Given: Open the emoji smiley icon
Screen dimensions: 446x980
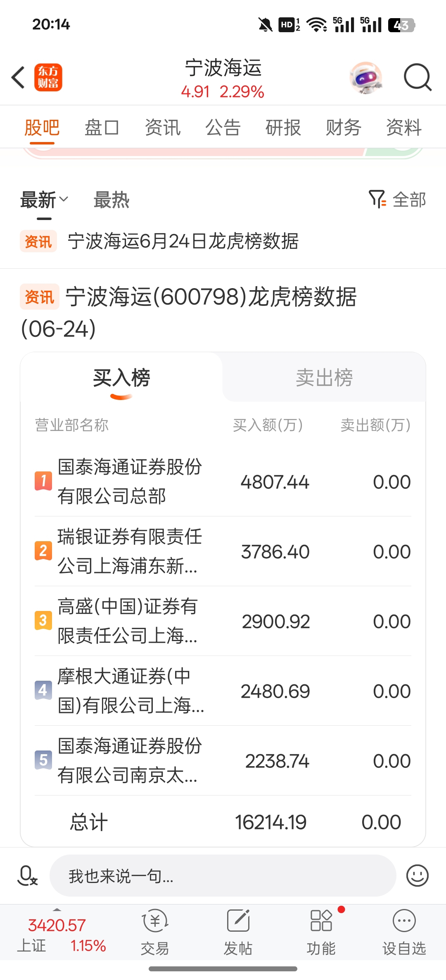Looking at the screenshot, I should point(417,876).
